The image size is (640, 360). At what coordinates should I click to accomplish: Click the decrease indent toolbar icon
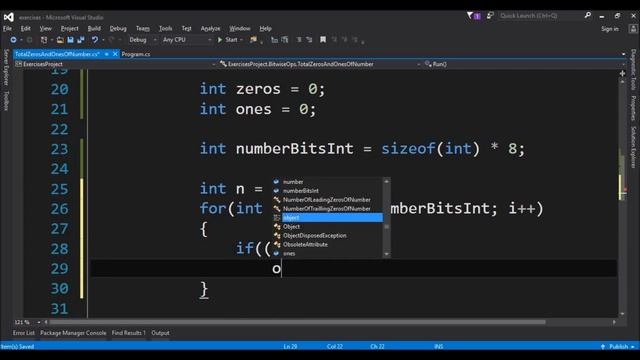274,40
